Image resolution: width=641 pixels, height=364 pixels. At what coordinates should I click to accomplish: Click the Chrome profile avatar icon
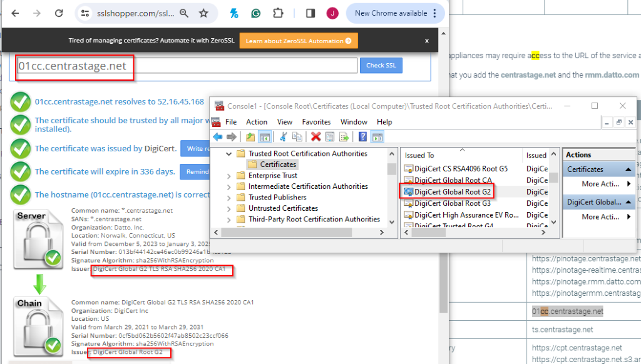coord(332,13)
